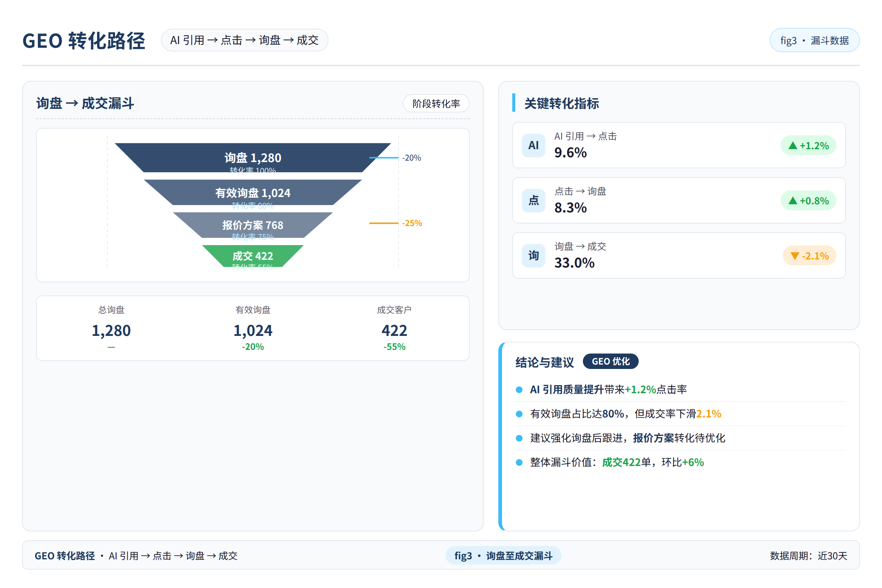Click the 结论与建议 heading
Image resolution: width=882 pixels, height=588 pixels.
coord(545,362)
